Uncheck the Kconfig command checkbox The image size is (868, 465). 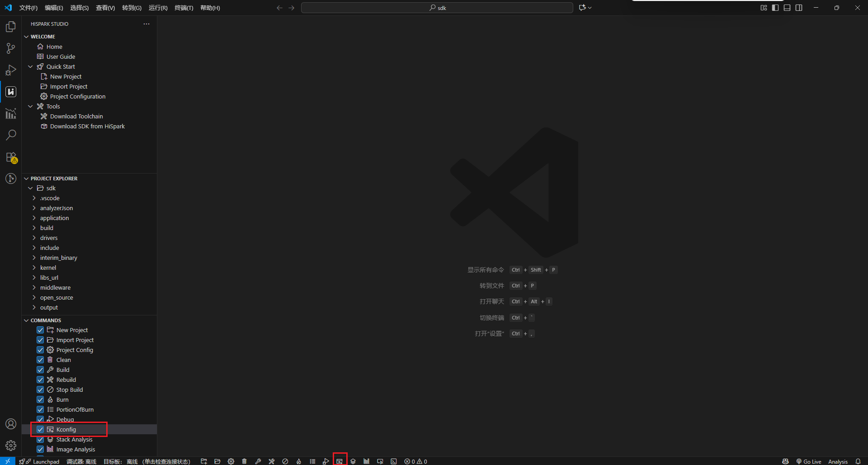[41, 429]
